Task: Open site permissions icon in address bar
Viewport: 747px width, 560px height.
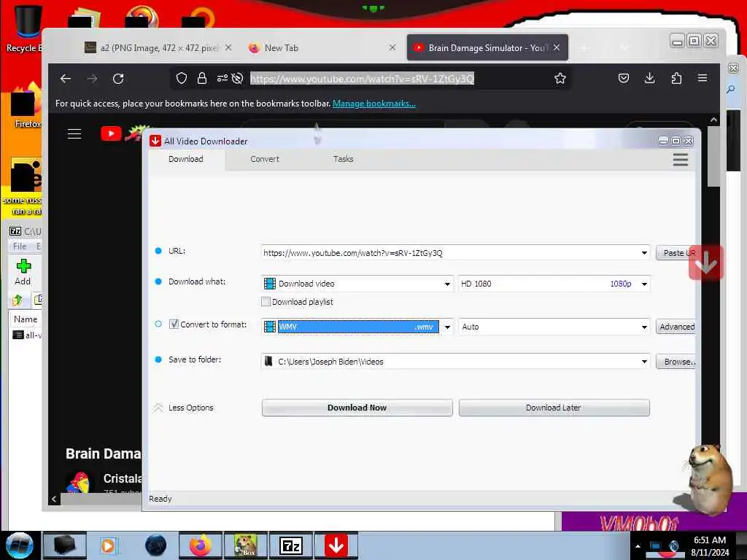Action: [x=222, y=78]
